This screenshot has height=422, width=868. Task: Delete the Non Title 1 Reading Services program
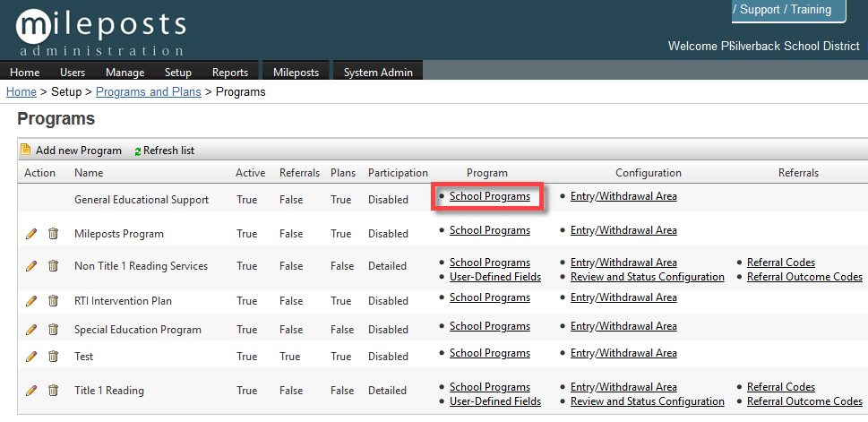coord(53,266)
